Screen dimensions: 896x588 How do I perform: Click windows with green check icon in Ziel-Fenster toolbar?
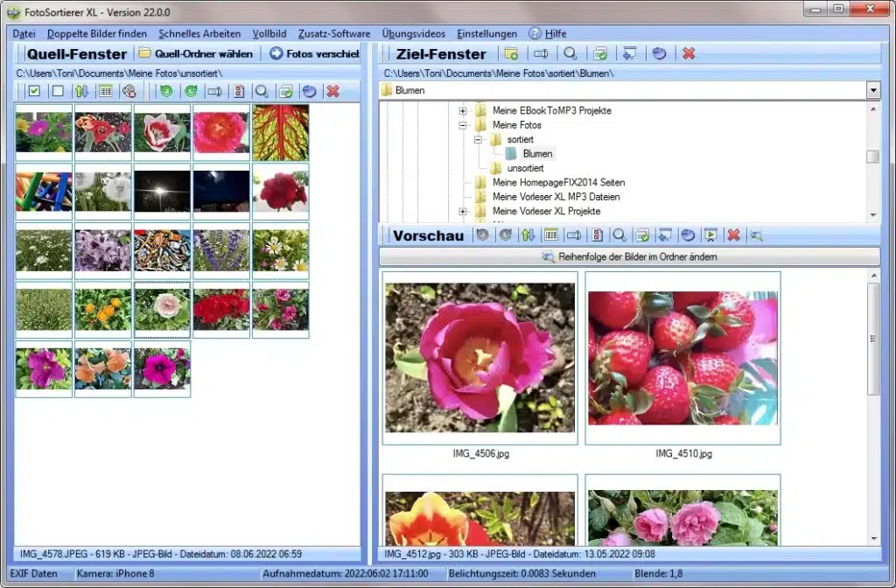point(600,53)
